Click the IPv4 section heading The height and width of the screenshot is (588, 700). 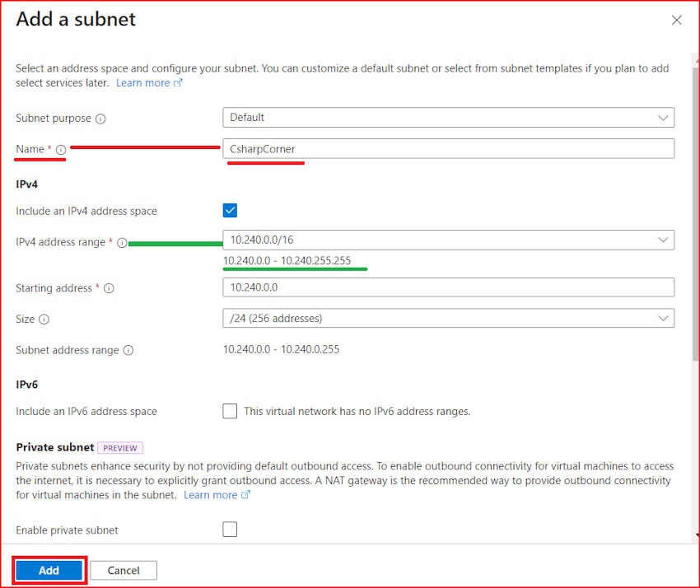pyautogui.click(x=27, y=184)
